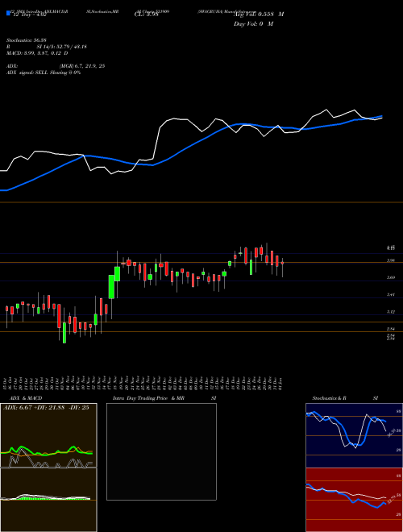Click the tall green candle near 3.41

pyautogui.click(x=111, y=287)
